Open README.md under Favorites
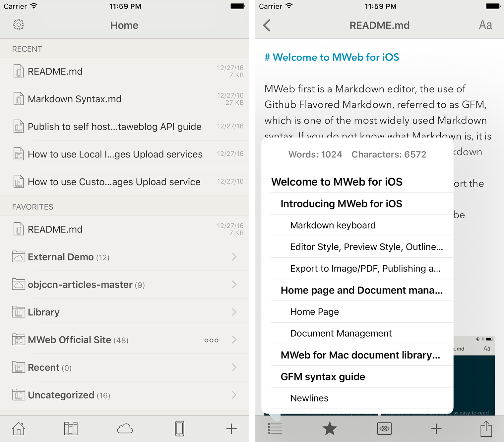Viewport: 504px width, 442px height. pos(124,229)
